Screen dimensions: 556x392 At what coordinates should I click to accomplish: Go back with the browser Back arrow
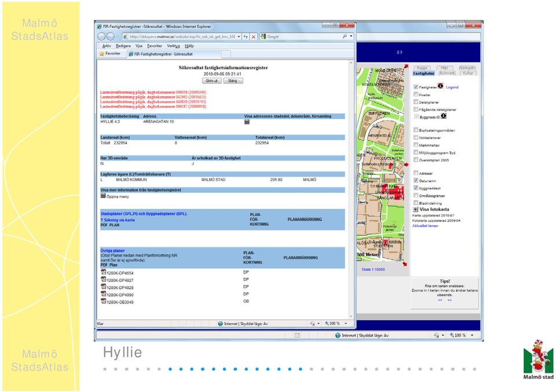pos(101,36)
